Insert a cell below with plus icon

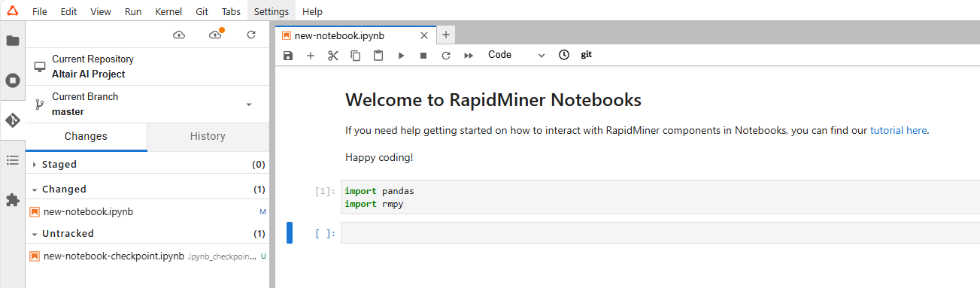point(311,56)
